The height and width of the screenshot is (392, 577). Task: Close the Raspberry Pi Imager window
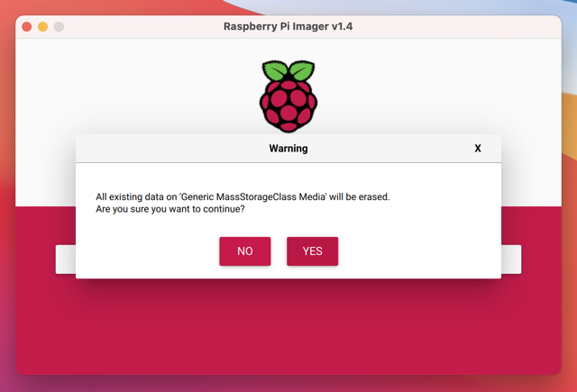point(27,27)
